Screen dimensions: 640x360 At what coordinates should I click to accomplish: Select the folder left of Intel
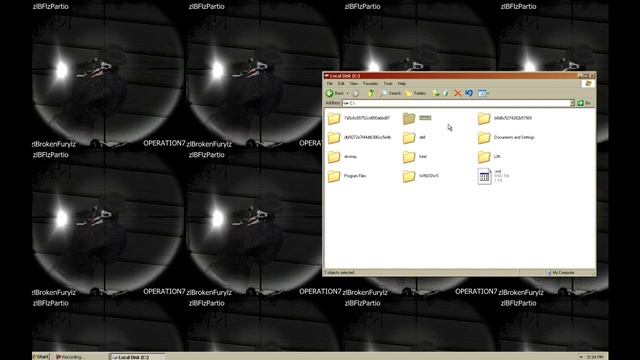pyautogui.click(x=342, y=157)
